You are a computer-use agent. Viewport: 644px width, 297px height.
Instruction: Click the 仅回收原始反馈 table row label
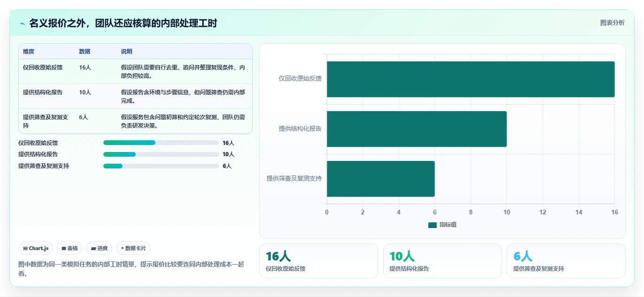tap(43, 67)
